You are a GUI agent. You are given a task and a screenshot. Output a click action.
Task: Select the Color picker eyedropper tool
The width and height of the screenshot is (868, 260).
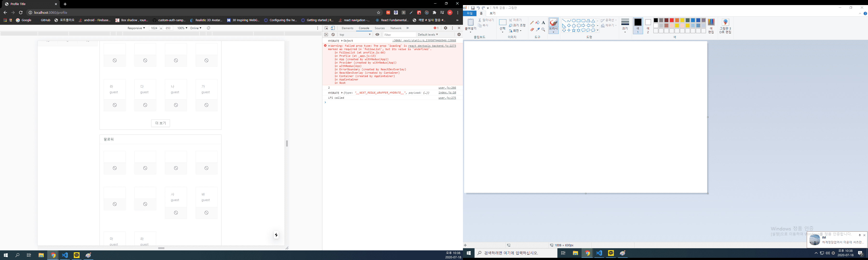[x=537, y=30]
